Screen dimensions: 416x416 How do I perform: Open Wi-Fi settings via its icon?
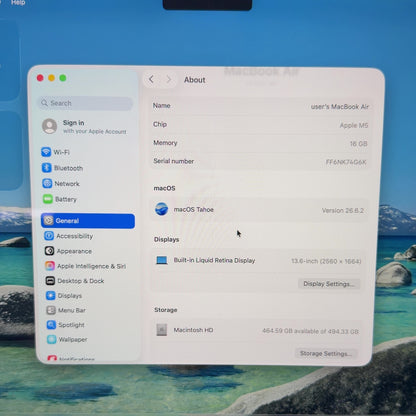point(46,152)
